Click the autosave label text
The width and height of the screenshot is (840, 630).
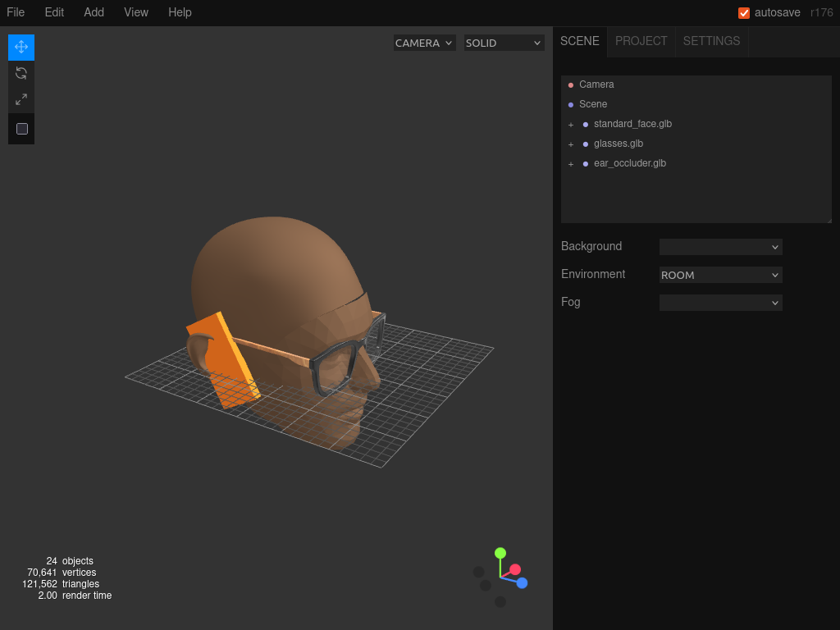(x=778, y=12)
